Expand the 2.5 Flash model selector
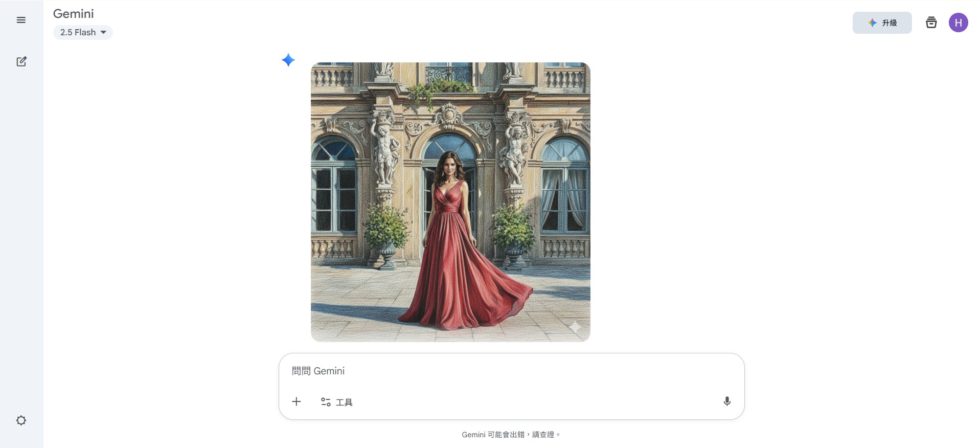The height and width of the screenshot is (448, 980). click(83, 32)
